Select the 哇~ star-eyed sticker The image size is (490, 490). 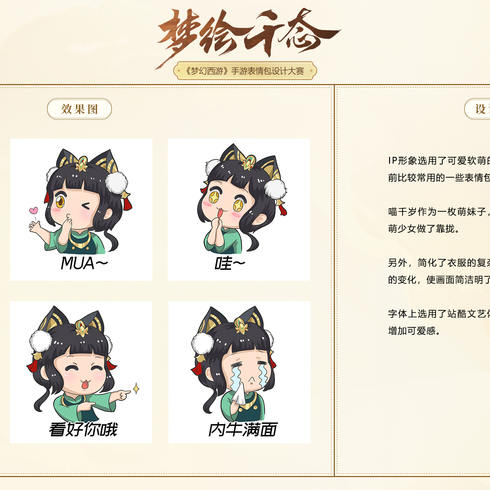tap(239, 209)
